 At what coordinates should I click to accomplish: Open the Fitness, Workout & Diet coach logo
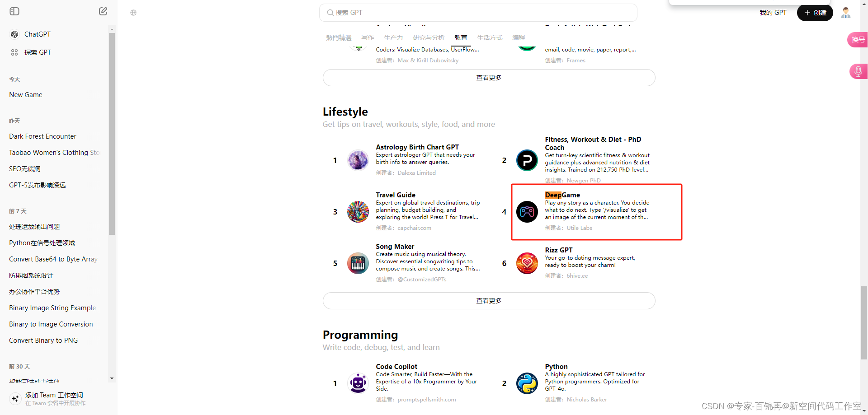tap(527, 160)
